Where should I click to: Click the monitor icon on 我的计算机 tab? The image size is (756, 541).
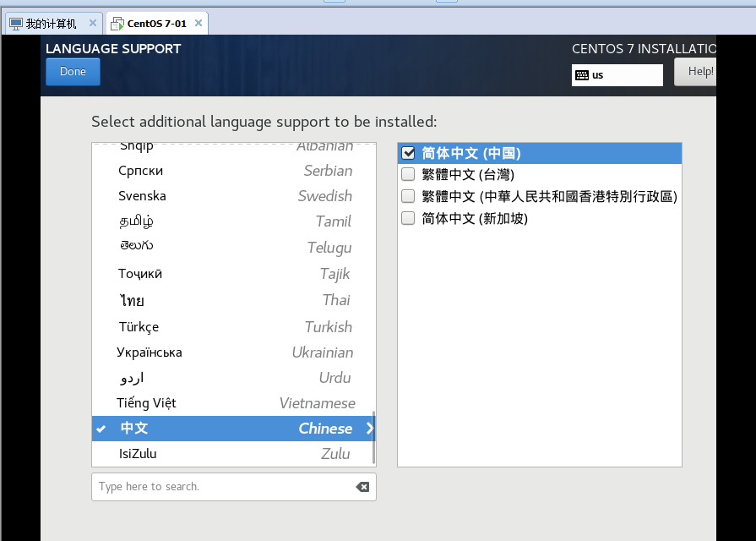[16, 24]
